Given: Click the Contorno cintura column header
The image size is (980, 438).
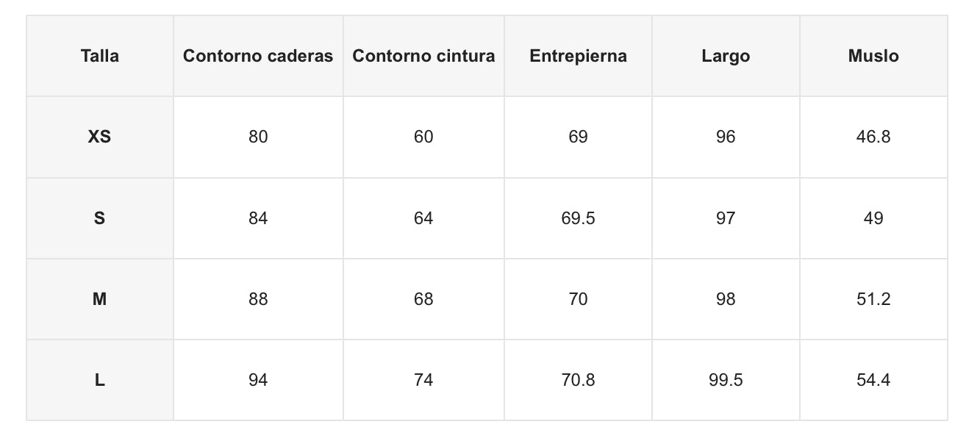Looking at the screenshot, I should pos(423,56).
